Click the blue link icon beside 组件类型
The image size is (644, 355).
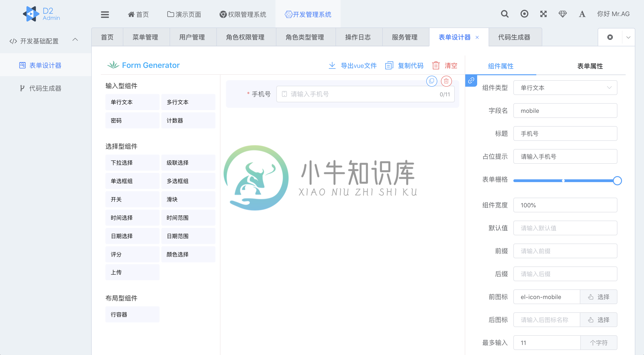click(x=471, y=80)
